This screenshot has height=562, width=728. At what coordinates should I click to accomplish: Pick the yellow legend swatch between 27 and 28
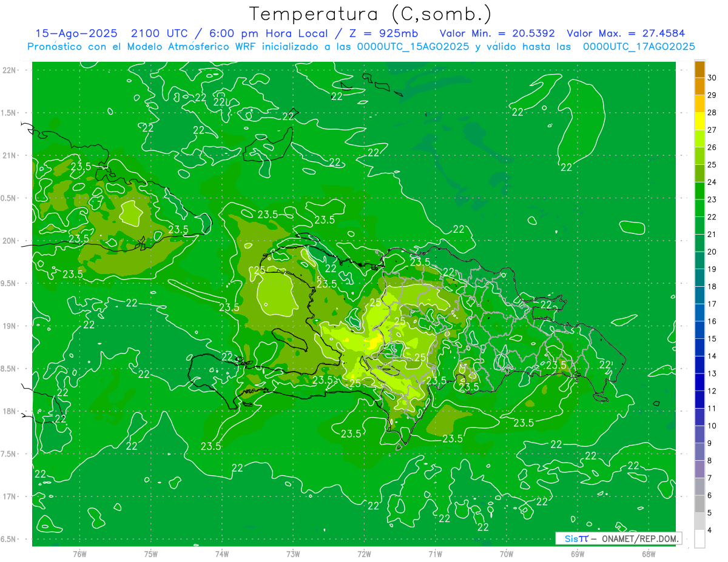click(x=699, y=121)
